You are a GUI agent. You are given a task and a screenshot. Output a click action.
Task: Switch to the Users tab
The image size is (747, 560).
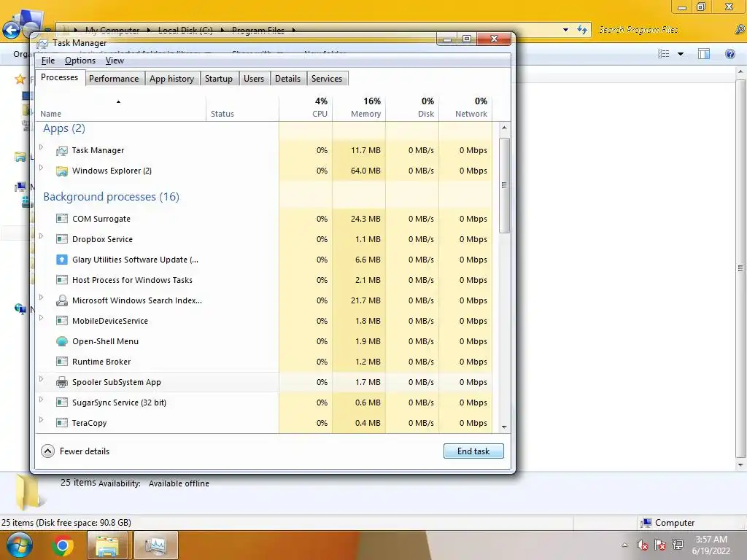click(254, 79)
